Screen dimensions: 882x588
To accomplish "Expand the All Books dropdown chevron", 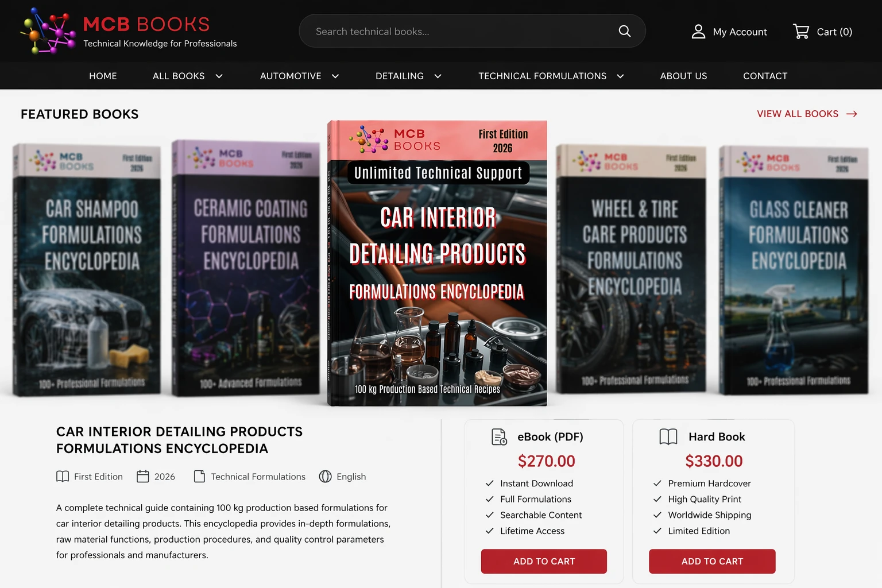I will click(219, 76).
